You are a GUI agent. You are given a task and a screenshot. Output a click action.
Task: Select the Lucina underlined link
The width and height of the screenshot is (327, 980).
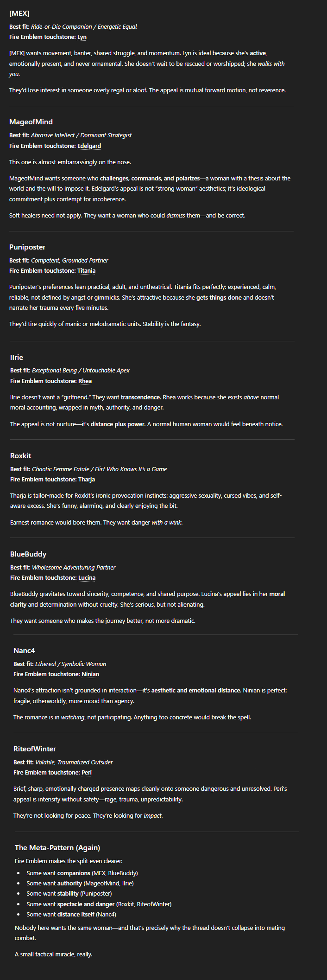[x=87, y=578]
